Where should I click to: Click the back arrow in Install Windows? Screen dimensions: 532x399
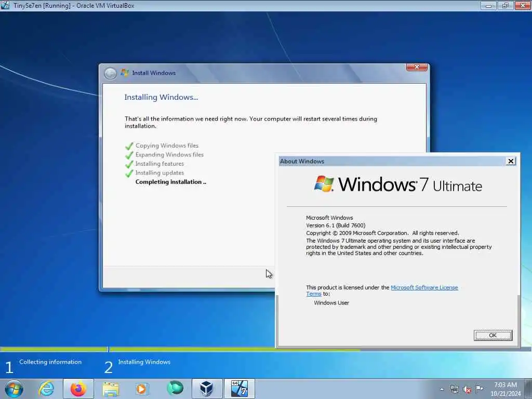(x=110, y=73)
